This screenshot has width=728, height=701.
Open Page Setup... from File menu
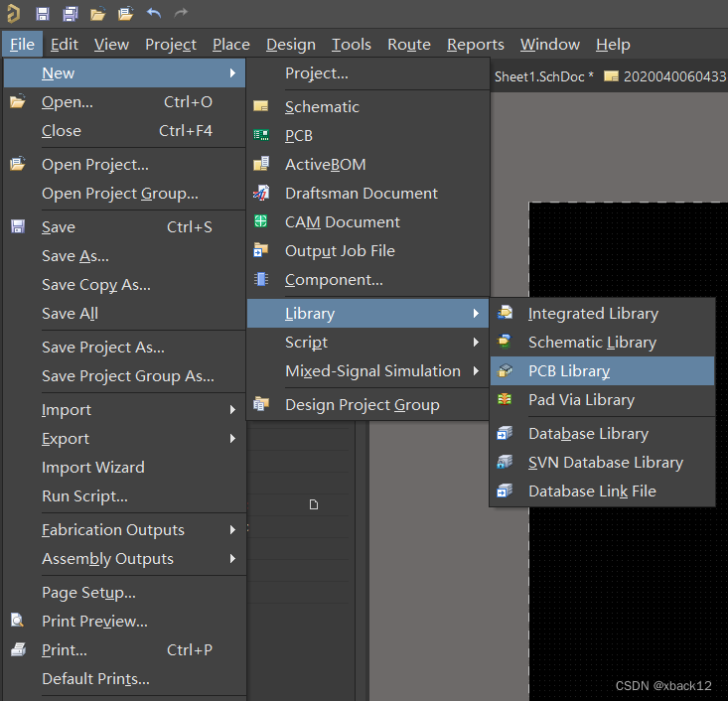124,593
